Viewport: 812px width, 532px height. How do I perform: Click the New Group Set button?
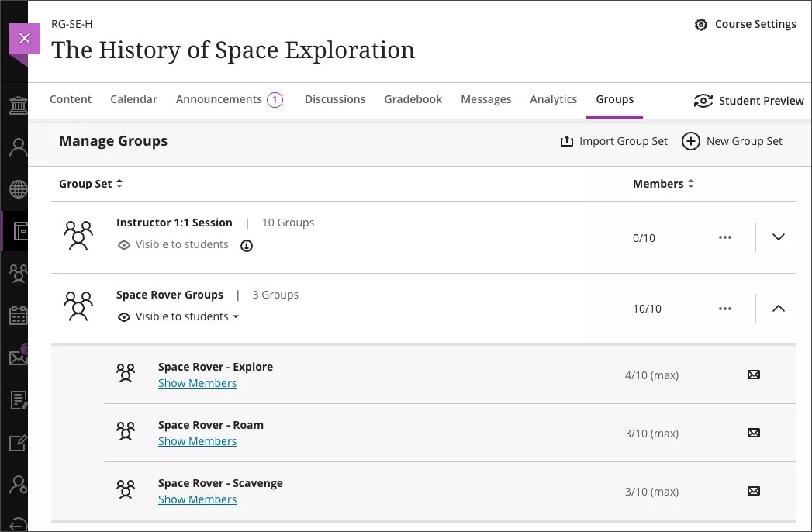pyautogui.click(x=731, y=140)
